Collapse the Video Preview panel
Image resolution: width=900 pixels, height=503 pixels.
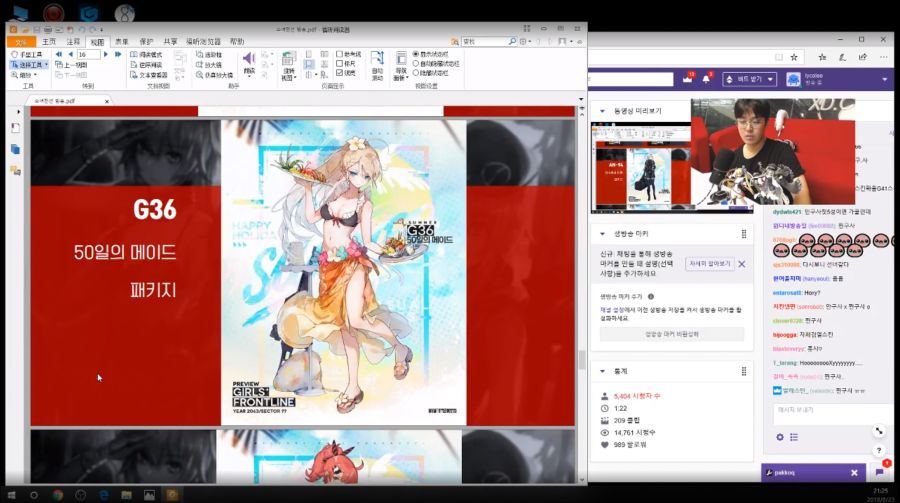[602, 111]
